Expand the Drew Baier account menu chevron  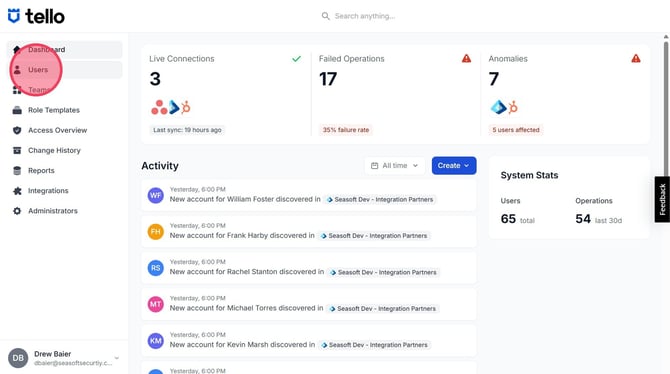click(117, 358)
